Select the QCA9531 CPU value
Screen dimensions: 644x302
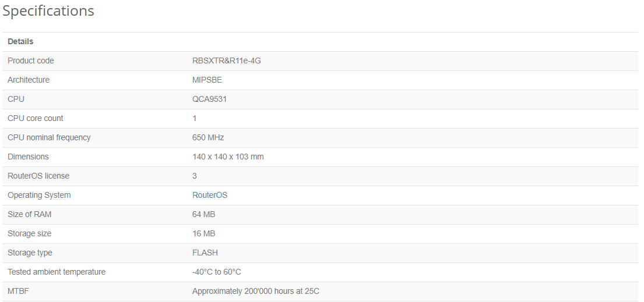pyautogui.click(x=209, y=100)
